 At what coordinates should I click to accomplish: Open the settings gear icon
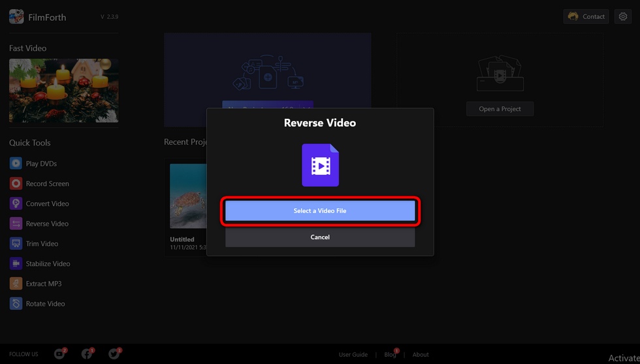pyautogui.click(x=623, y=17)
